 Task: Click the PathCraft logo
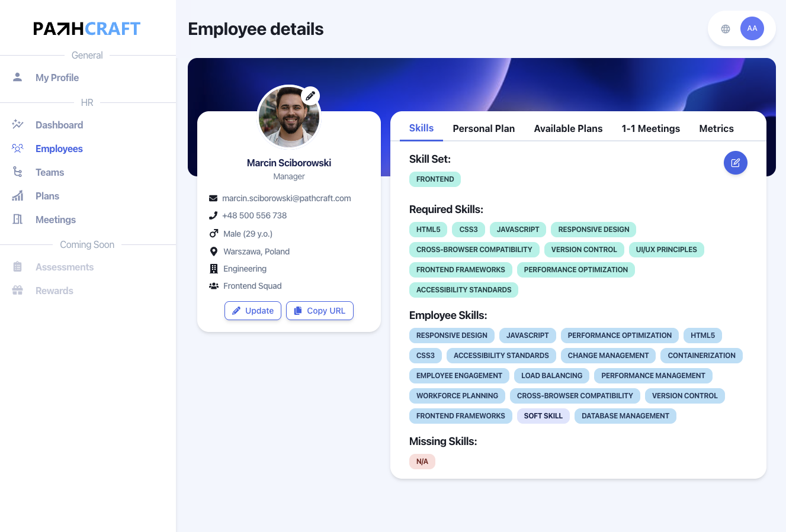pyautogui.click(x=87, y=28)
